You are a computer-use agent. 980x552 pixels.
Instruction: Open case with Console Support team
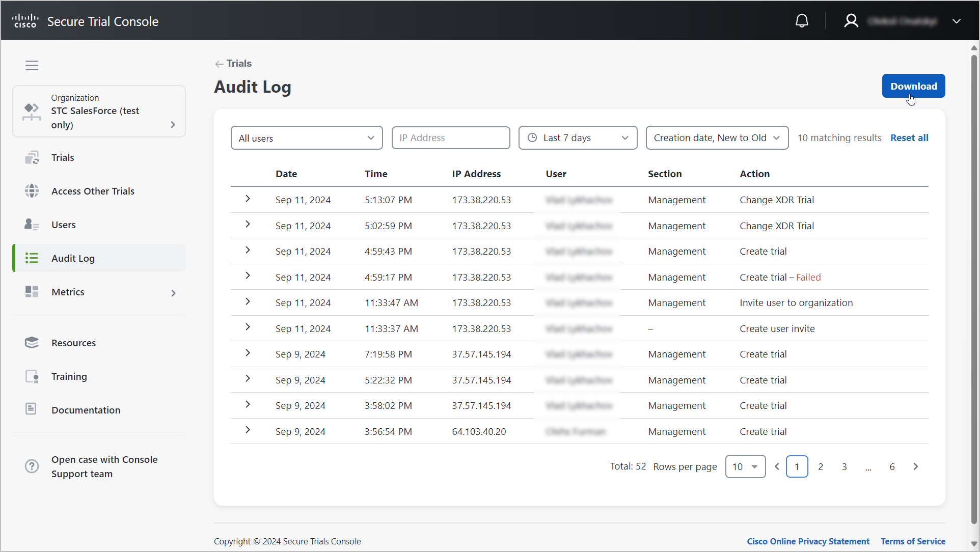point(104,466)
